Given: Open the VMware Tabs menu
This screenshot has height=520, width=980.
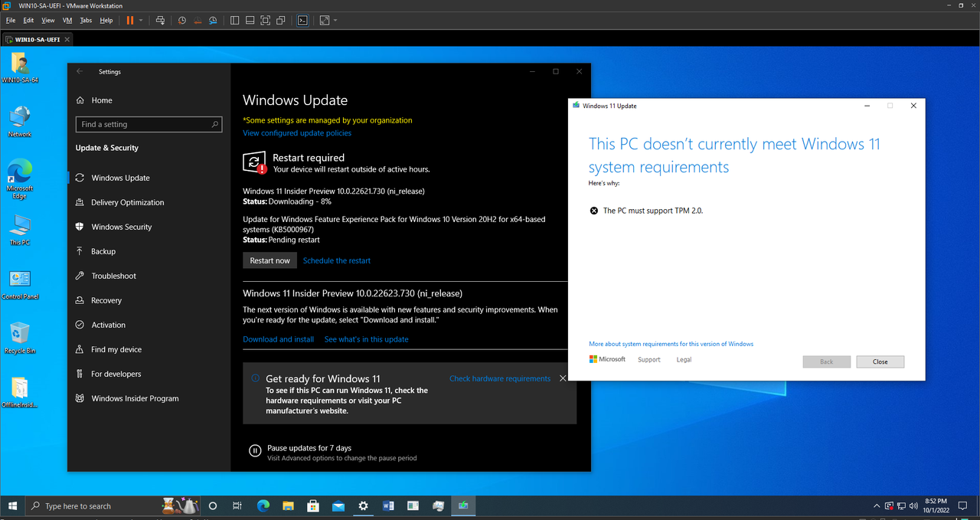Looking at the screenshot, I should click(86, 21).
